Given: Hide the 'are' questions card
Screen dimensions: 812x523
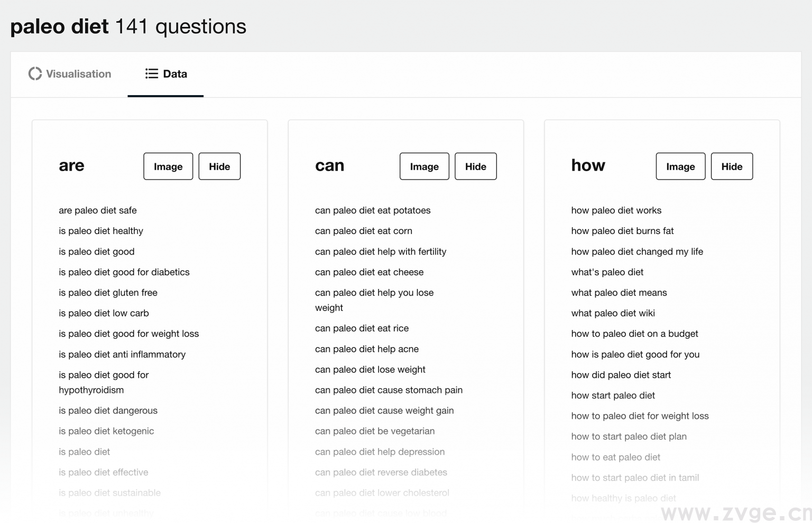Looking at the screenshot, I should pos(219,166).
